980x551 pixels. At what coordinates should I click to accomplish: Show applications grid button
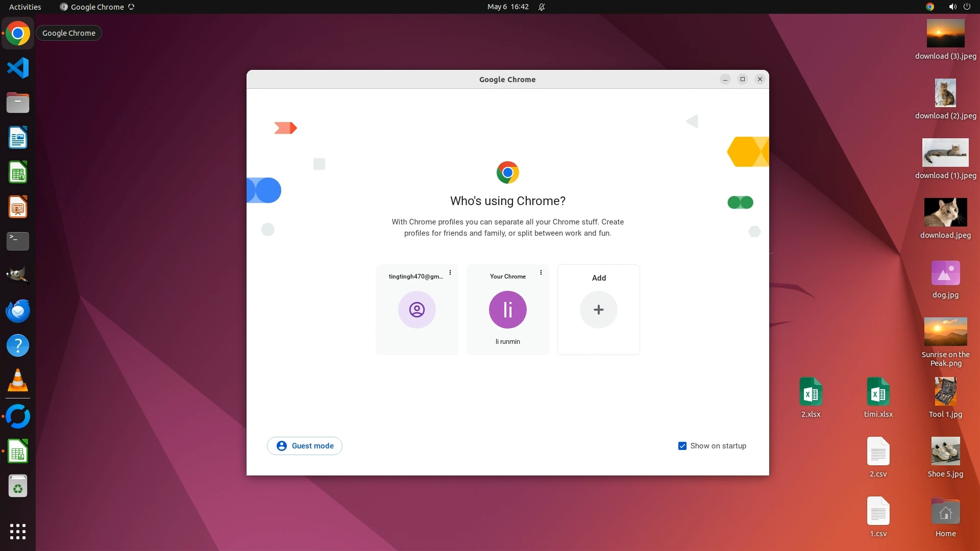coord(18,531)
